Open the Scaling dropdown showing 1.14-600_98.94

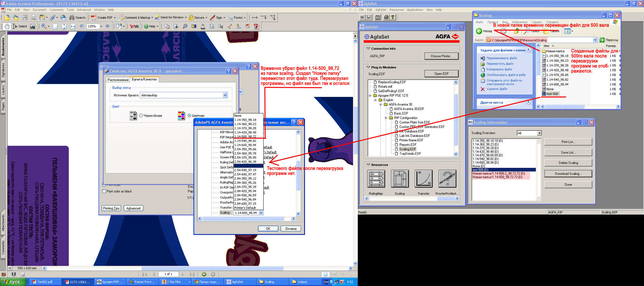click(x=261, y=213)
